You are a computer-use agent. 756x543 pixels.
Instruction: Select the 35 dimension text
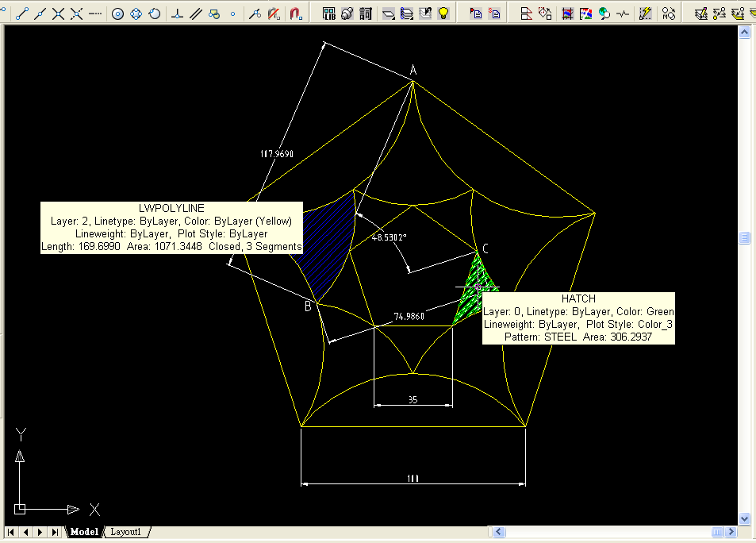coord(413,399)
